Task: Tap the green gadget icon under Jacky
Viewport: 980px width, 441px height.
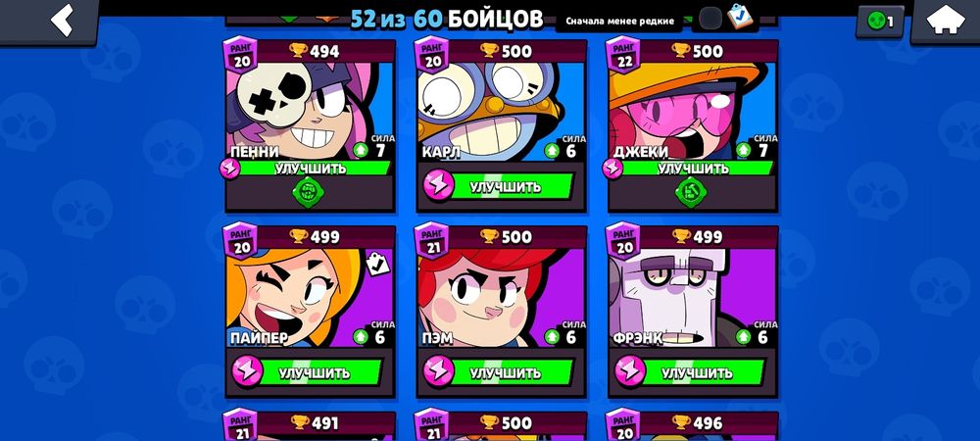Action: coord(691,192)
